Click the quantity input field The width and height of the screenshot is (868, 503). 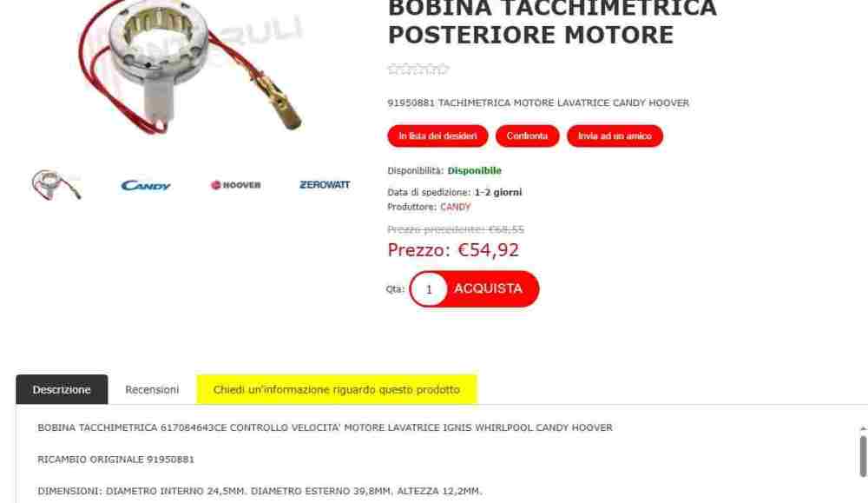[x=429, y=289]
